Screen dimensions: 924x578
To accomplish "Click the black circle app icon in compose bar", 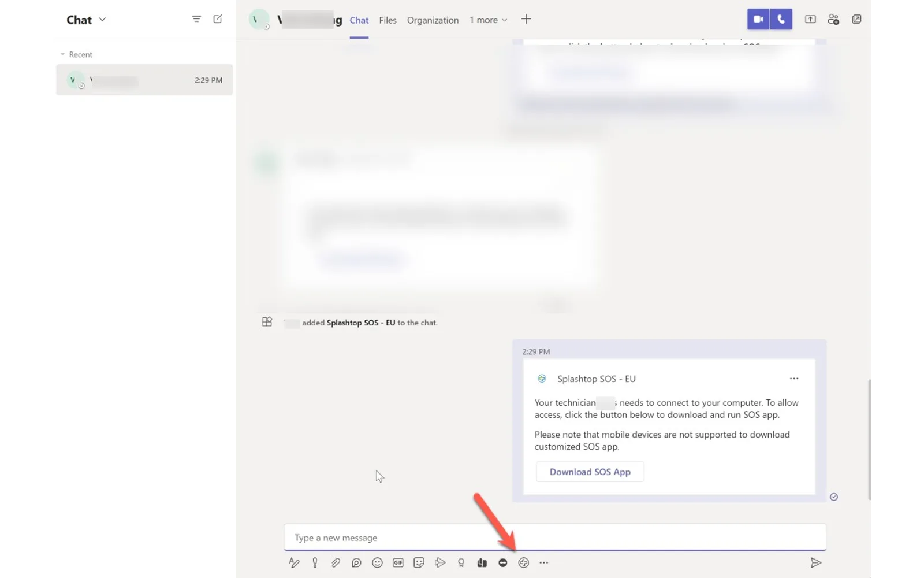I will tap(502, 562).
